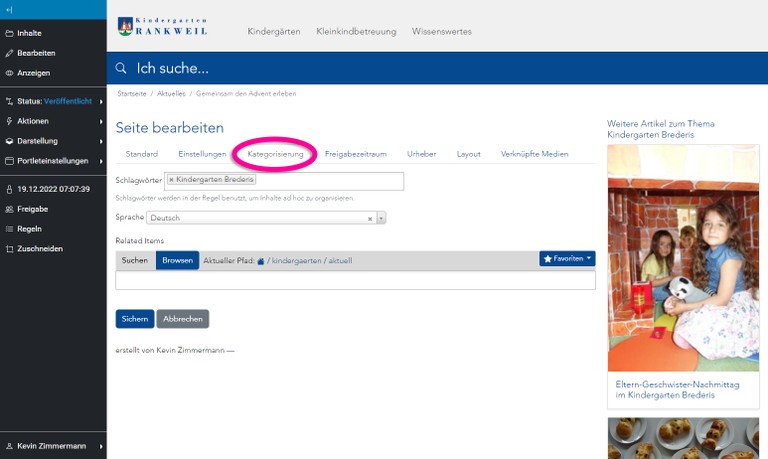Open the Kevin Zimmermann user menu
Image resolution: width=768 pixels, height=459 pixels.
(53, 446)
